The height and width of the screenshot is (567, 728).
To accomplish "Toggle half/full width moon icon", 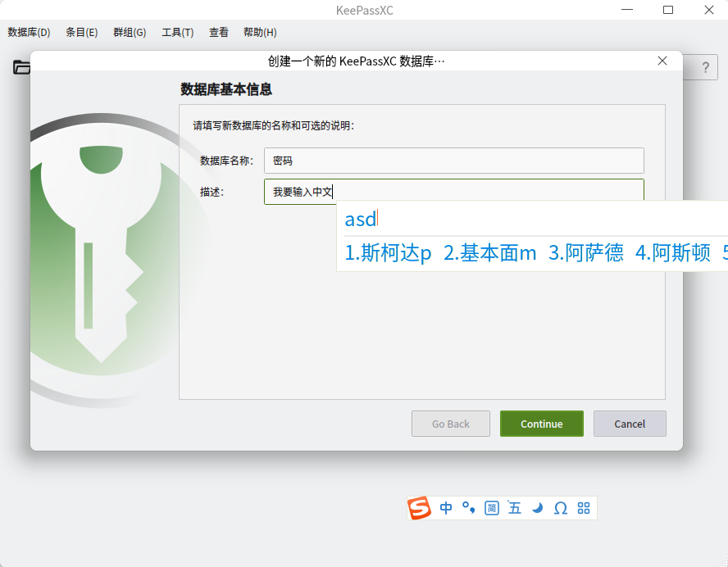I will click(x=537, y=509).
